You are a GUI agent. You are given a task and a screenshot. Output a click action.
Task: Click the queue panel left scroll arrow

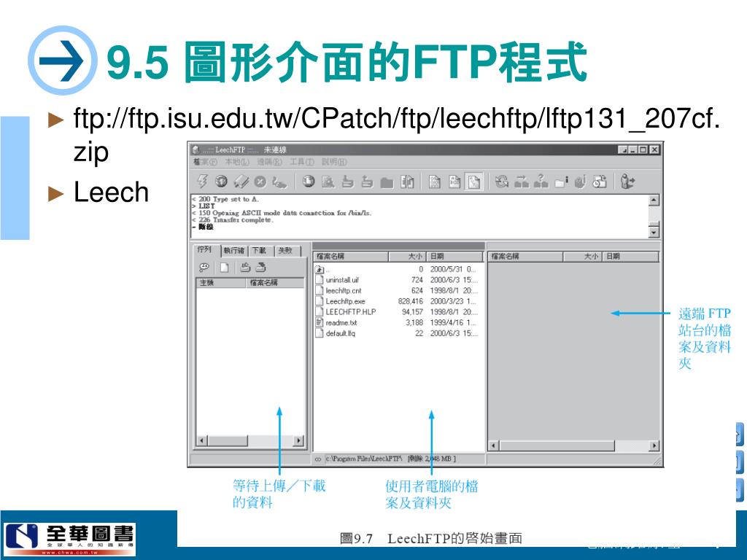(201, 441)
